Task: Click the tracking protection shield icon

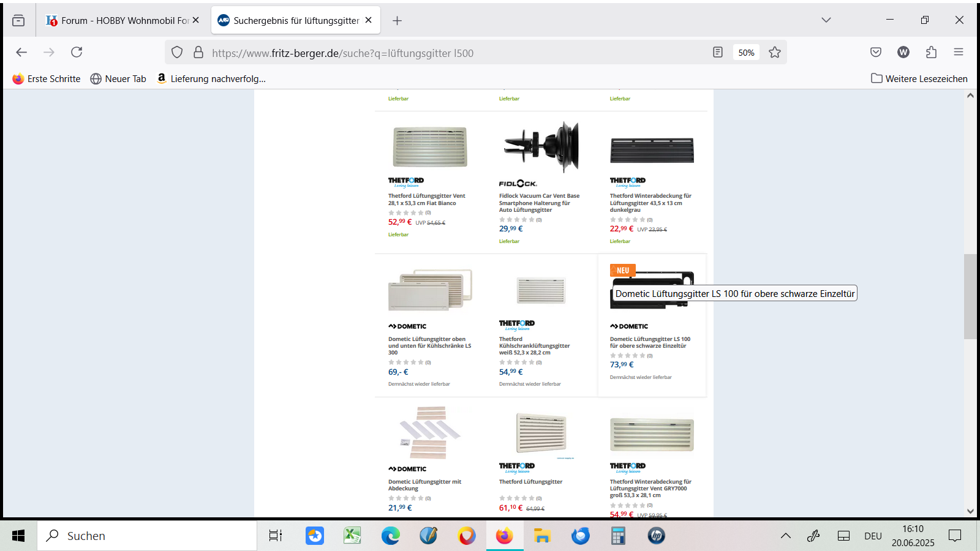Action: (177, 52)
